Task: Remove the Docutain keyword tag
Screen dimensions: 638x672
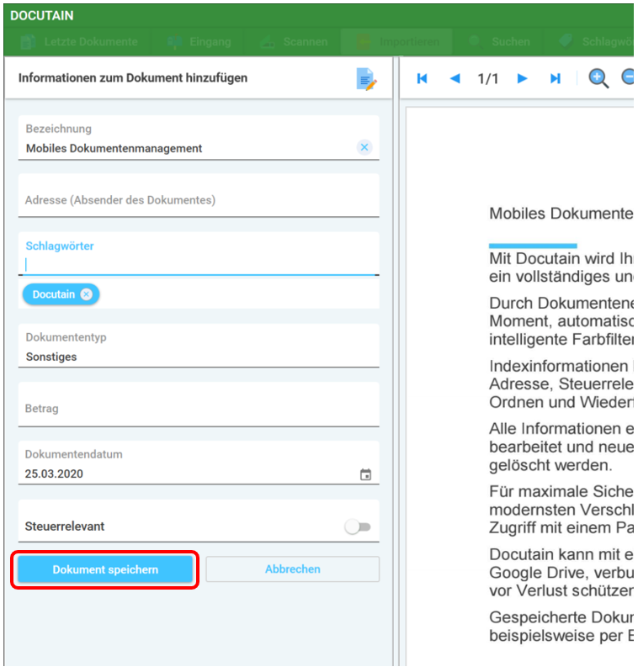Action: [87, 294]
